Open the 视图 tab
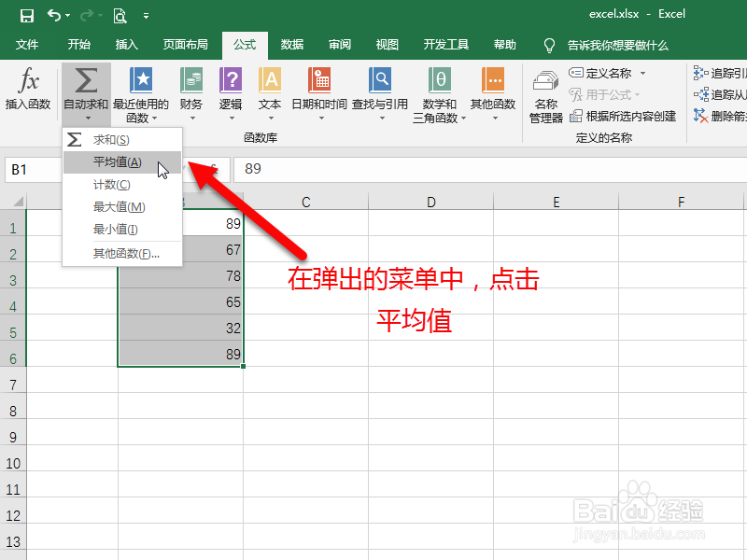Screen dimensions: 747x560 pos(387,45)
